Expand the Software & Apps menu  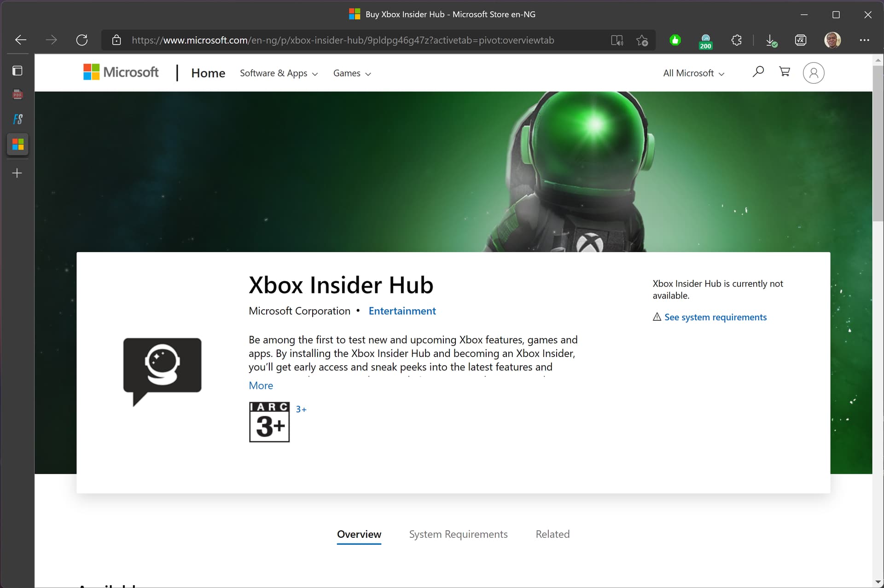click(279, 73)
